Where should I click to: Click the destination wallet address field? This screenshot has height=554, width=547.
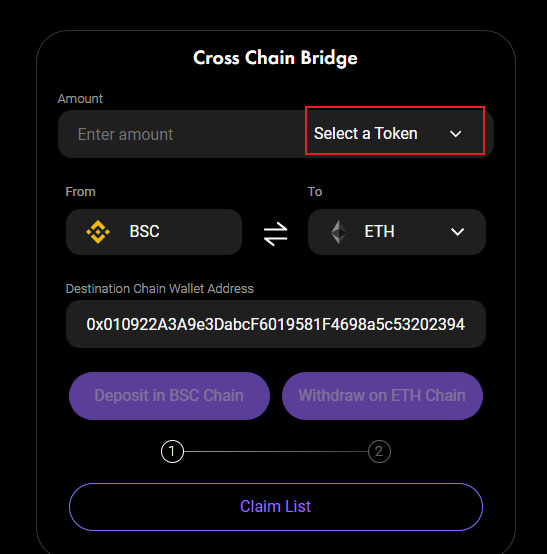click(276, 324)
